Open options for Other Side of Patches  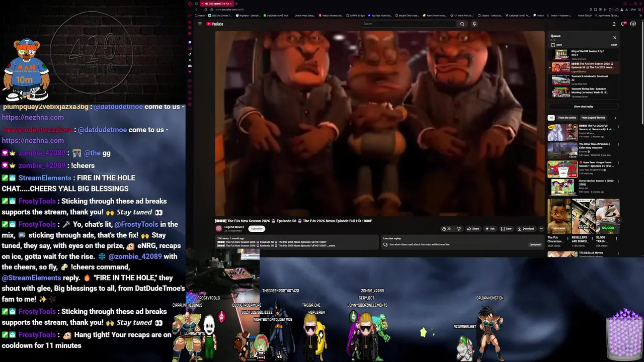tap(618, 145)
